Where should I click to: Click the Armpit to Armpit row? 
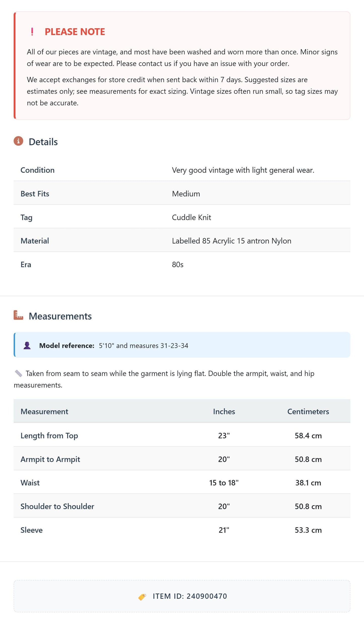click(182, 459)
